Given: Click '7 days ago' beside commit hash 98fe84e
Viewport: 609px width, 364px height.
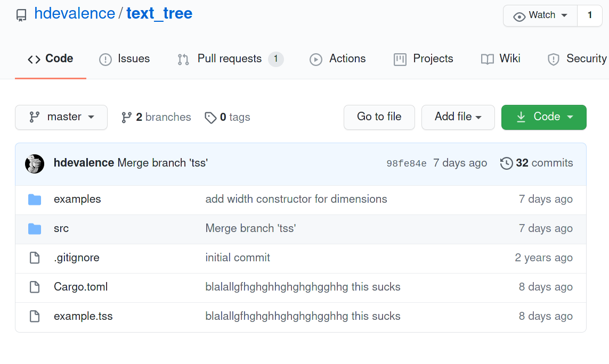Looking at the screenshot, I should pos(460,163).
